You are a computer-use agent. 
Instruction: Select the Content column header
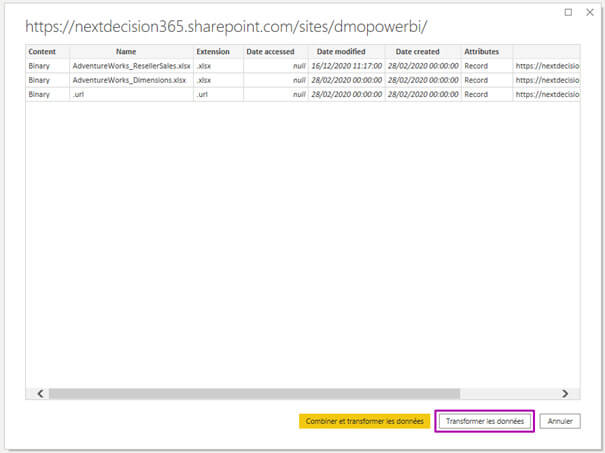tap(47, 52)
